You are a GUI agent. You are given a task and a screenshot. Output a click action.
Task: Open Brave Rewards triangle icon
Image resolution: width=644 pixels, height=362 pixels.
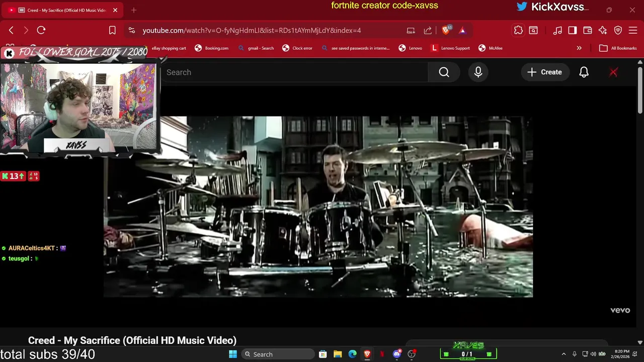462,30
